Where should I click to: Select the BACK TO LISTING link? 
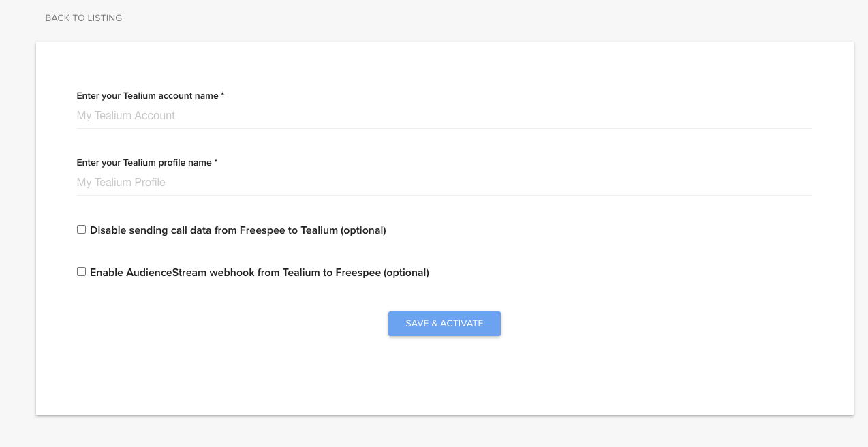[83, 18]
